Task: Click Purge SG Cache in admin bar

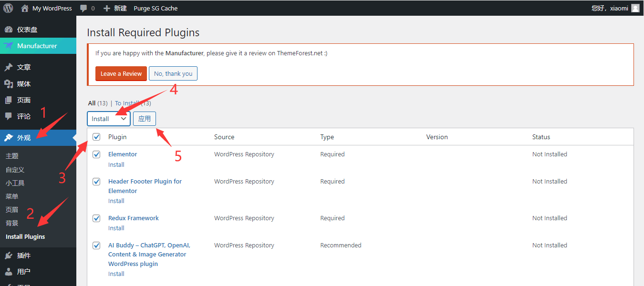Action: pyautogui.click(x=156, y=8)
